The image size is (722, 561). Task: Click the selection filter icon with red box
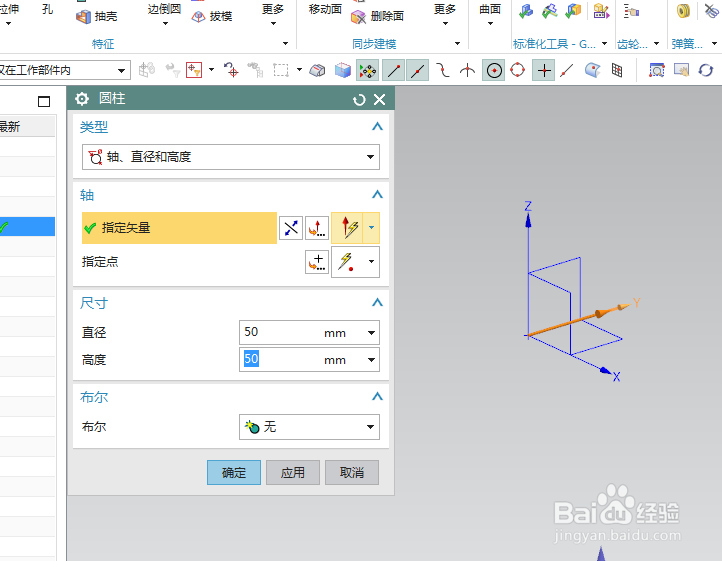pyautogui.click(x=194, y=70)
